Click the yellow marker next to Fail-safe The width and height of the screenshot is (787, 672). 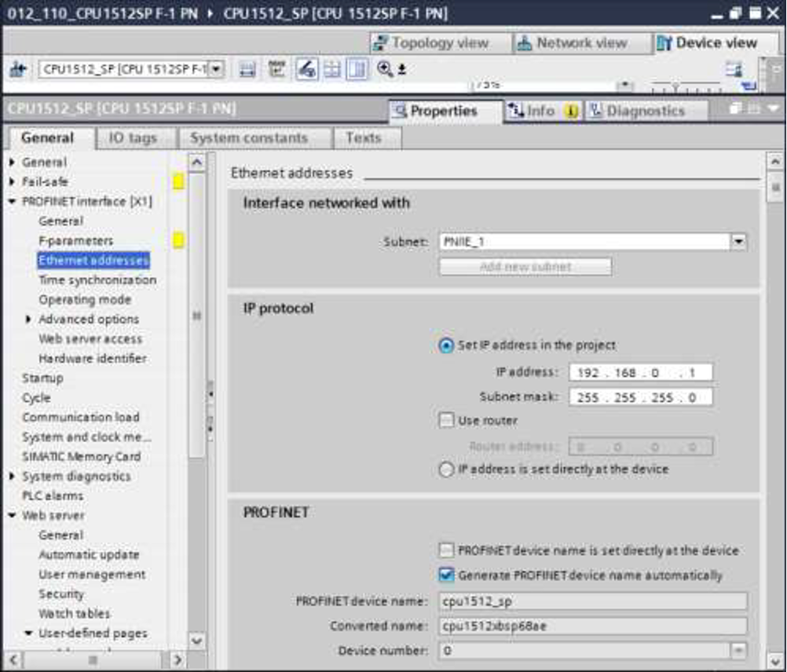178,182
